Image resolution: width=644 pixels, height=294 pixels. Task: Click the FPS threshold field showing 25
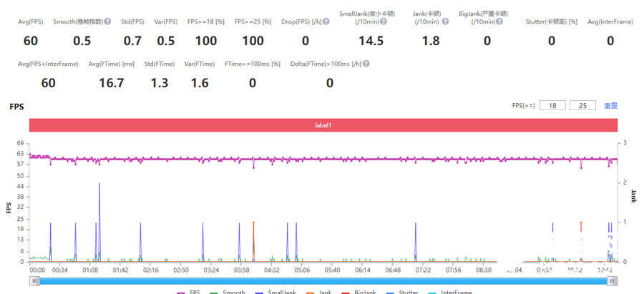(582, 106)
